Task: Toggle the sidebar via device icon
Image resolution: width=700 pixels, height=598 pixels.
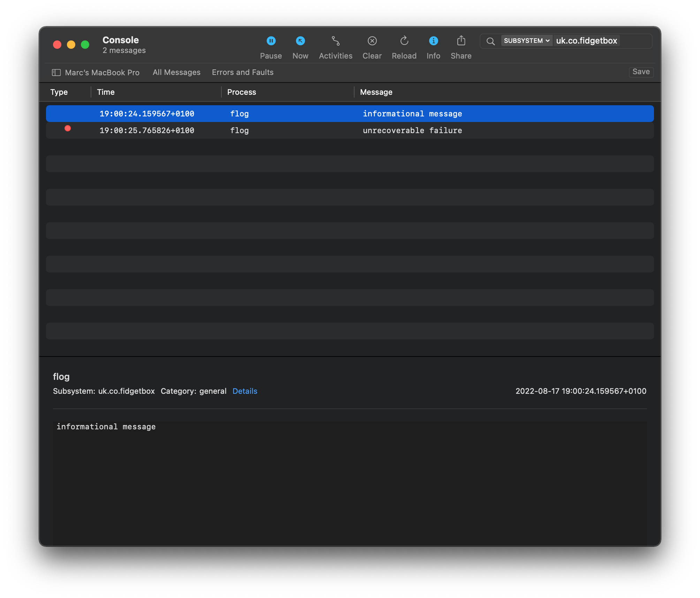Action: pyautogui.click(x=56, y=72)
